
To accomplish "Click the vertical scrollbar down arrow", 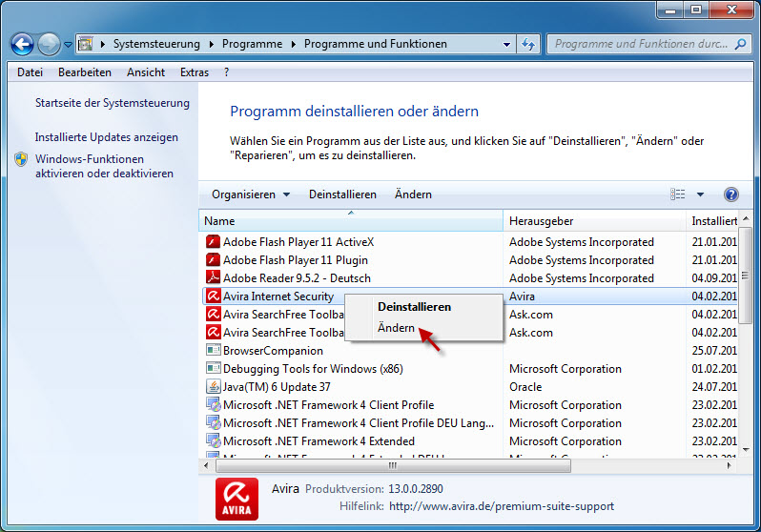I will coord(746,450).
